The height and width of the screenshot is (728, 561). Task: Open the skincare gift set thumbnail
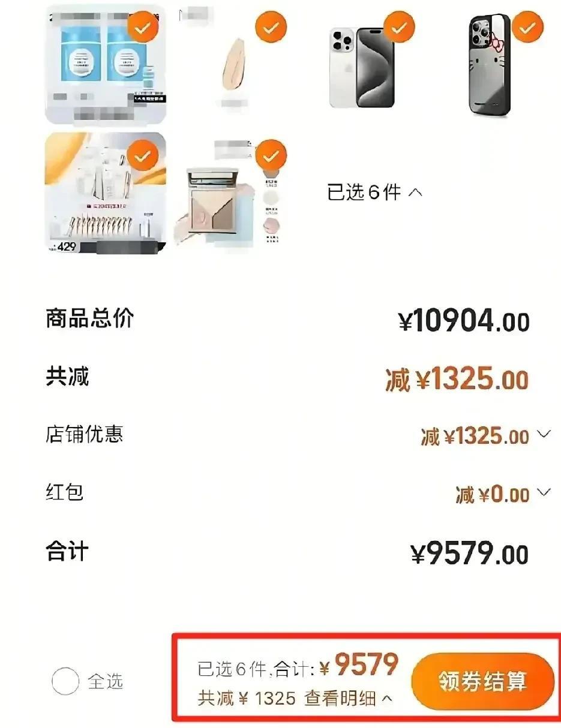[106, 193]
